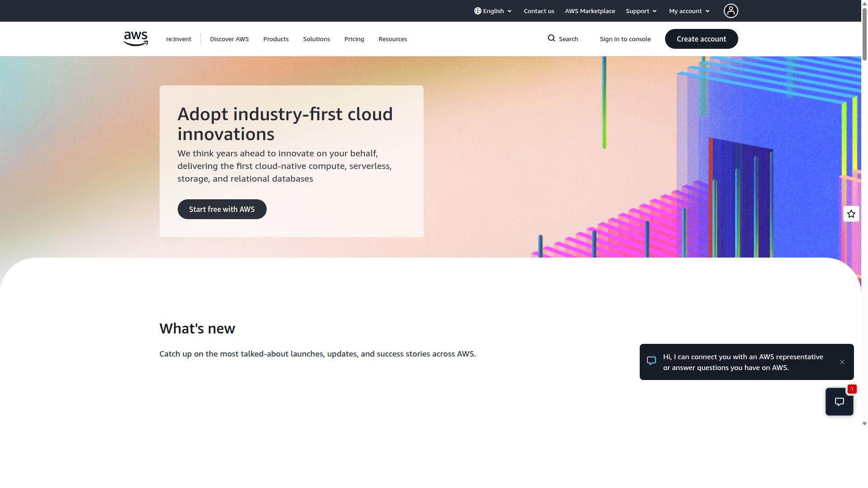Viewport: 868px width, 488px height.
Task: Click the magnifying glass search icon
Action: point(551,38)
